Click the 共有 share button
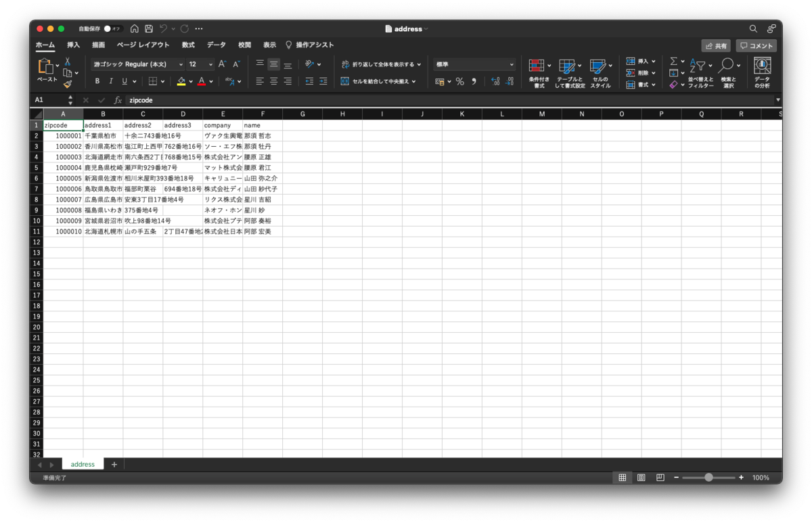This screenshot has height=523, width=812. pyautogui.click(x=716, y=46)
